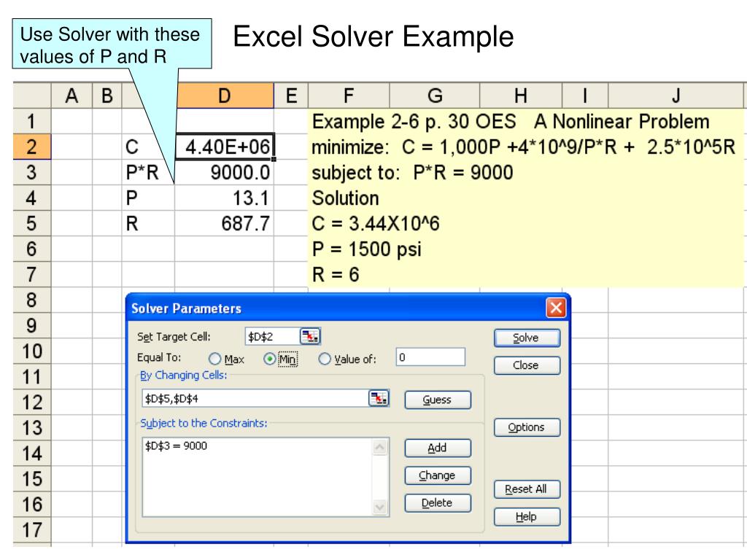
Task: Click cell D2 showing 4.40E+06
Action: 225,147
